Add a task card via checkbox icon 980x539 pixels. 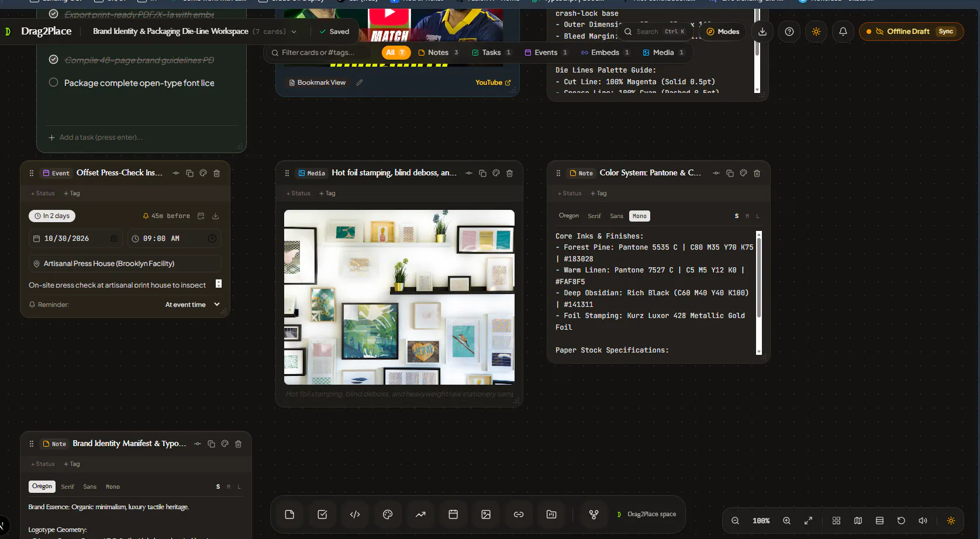click(322, 514)
